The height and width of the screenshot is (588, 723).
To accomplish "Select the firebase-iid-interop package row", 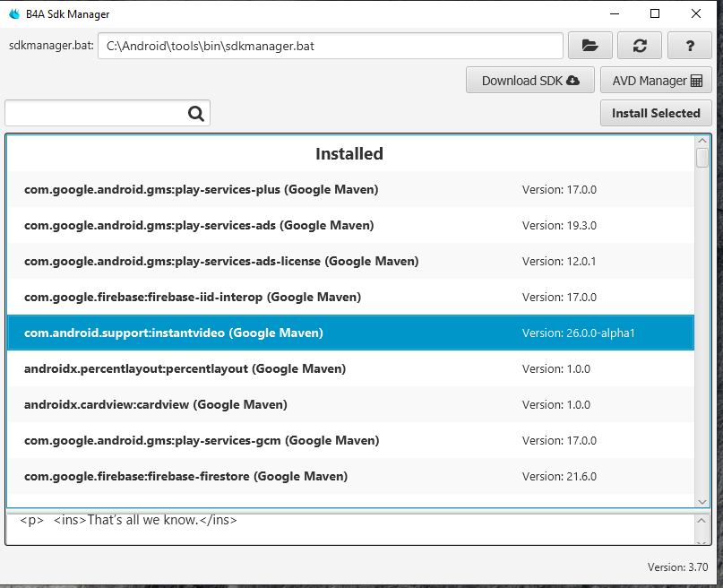I will (x=349, y=297).
